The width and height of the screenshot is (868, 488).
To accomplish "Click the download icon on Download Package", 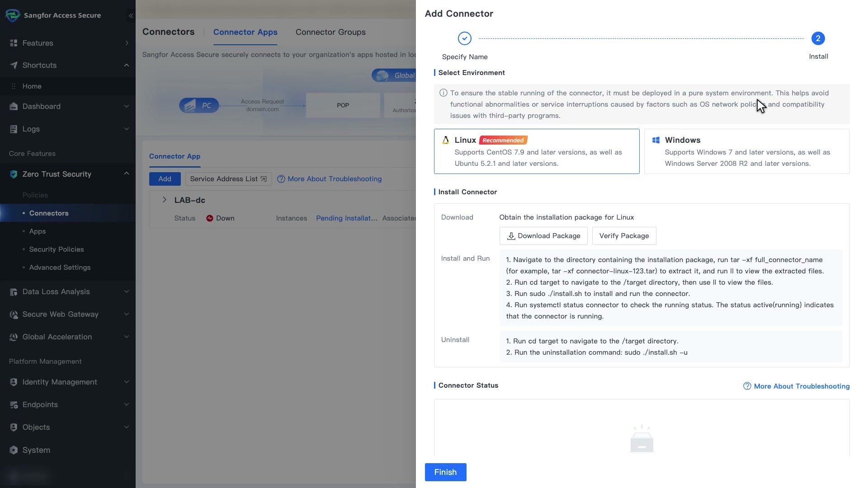I will (x=511, y=236).
